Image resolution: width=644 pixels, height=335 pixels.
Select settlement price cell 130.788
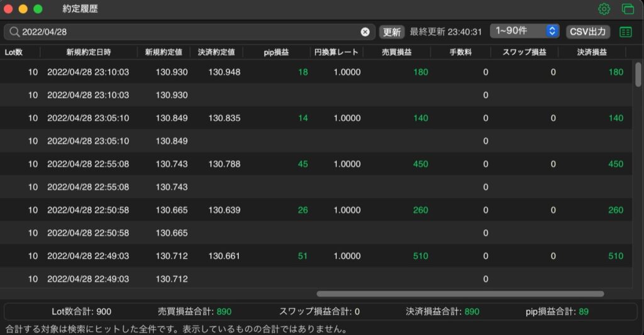(x=225, y=164)
